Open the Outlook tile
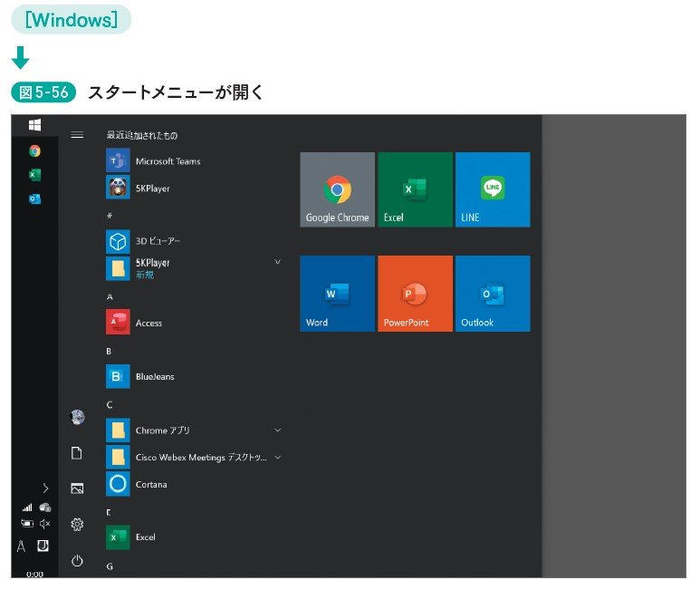 coord(493,294)
